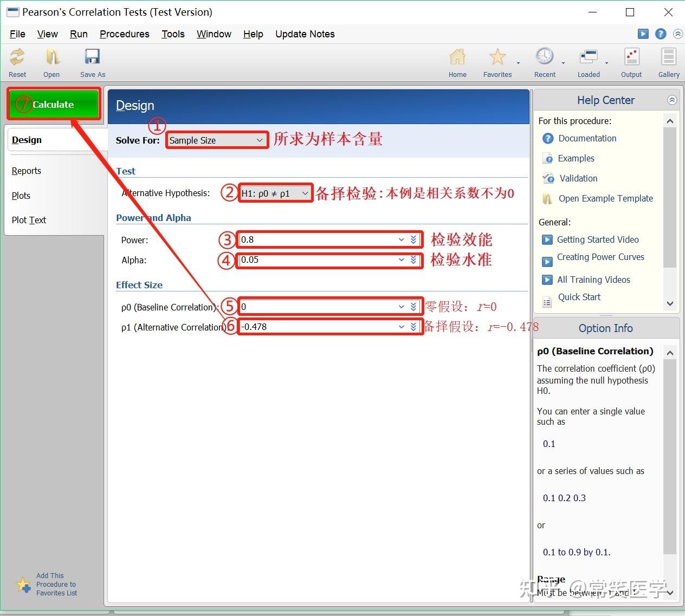Open the Tools menu
Viewport: 685px width, 616px height.
click(x=173, y=34)
